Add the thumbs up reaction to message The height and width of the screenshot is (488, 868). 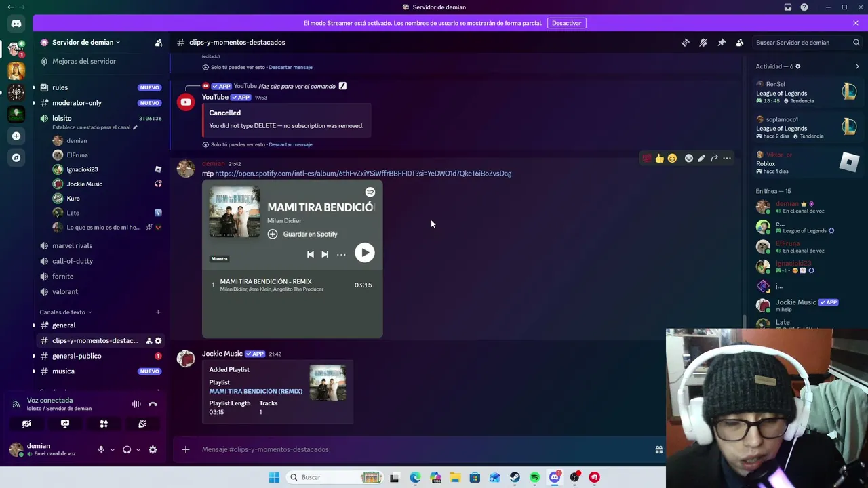tap(659, 159)
